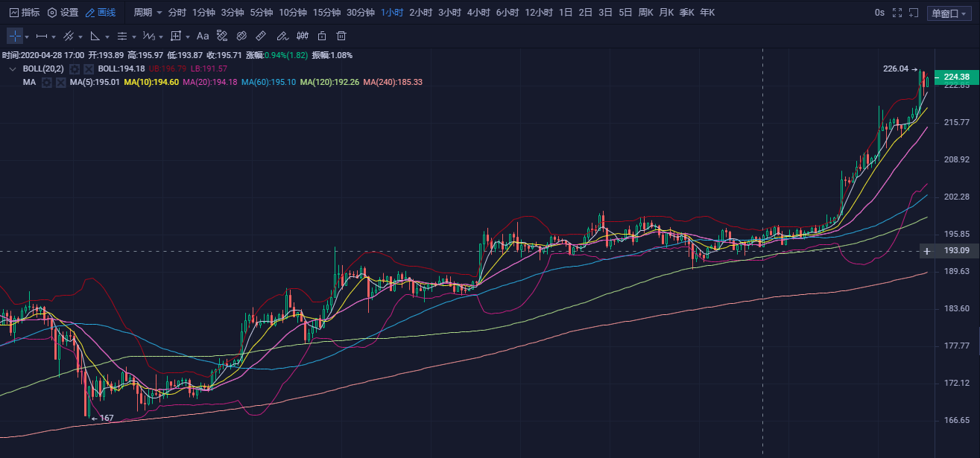Remove the BOLL indicator with X

[x=88, y=69]
